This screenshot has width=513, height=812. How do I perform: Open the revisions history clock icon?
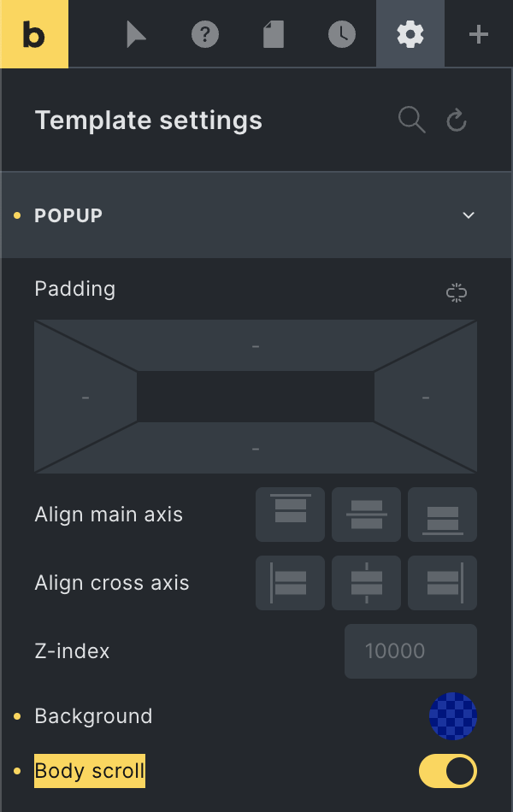point(342,34)
